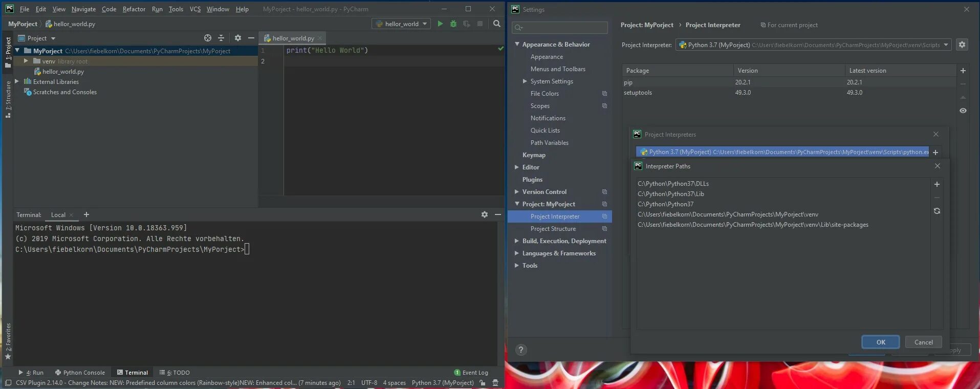Confirm Interpreter Paths with OK
The height and width of the screenshot is (389, 980).
coord(880,342)
